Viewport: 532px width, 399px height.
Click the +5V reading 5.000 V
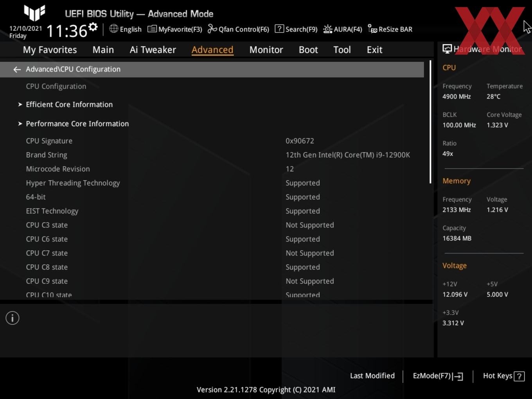pos(497,295)
